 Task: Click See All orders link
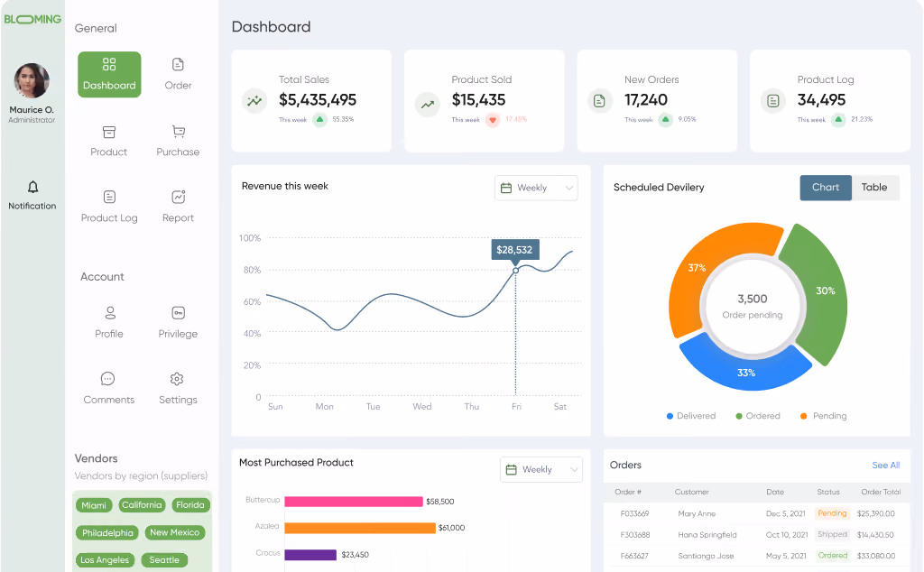(x=886, y=465)
